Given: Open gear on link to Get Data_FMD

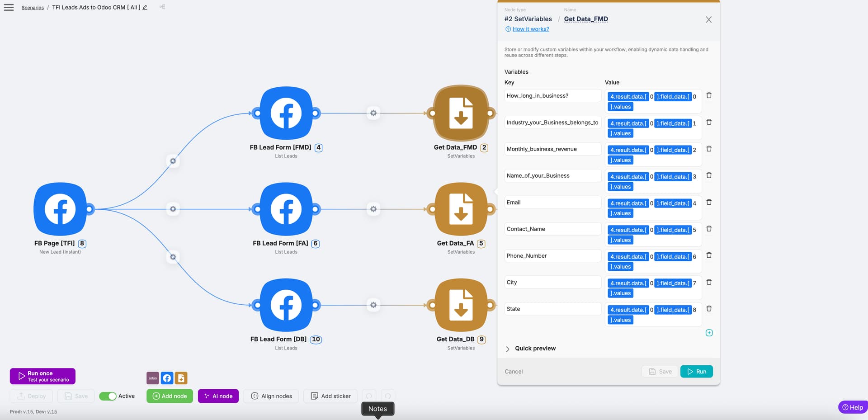Looking at the screenshot, I should tap(373, 113).
